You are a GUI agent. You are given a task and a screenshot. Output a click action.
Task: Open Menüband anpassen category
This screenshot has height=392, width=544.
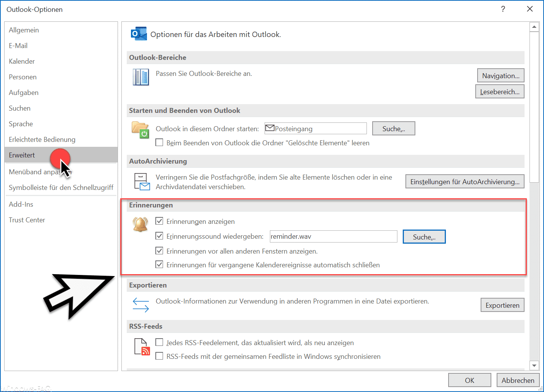click(61, 172)
